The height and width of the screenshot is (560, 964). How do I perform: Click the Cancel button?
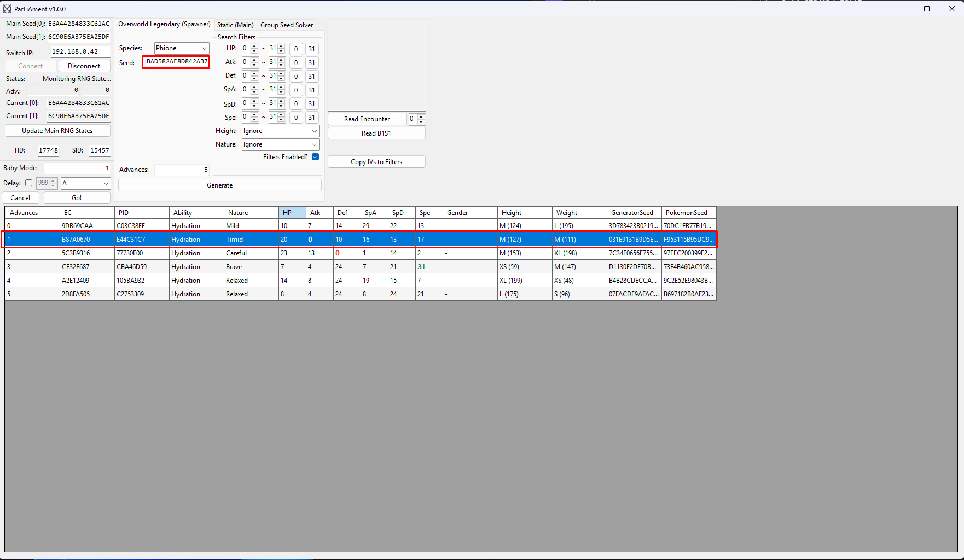20,198
